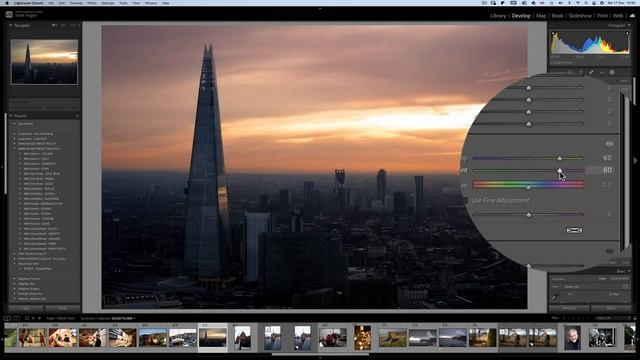Open the Profile dropdown in Basic panel
This screenshot has width=640, height=360.
572,287
